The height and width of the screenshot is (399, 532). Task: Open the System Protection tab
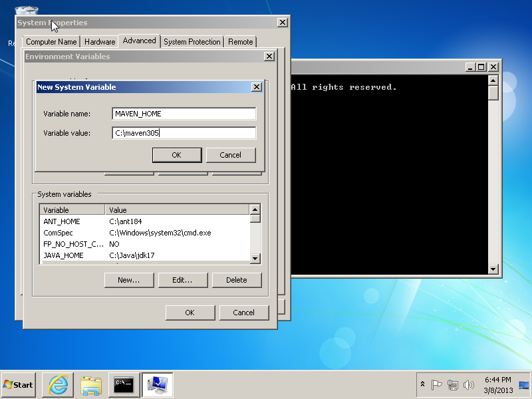192,42
